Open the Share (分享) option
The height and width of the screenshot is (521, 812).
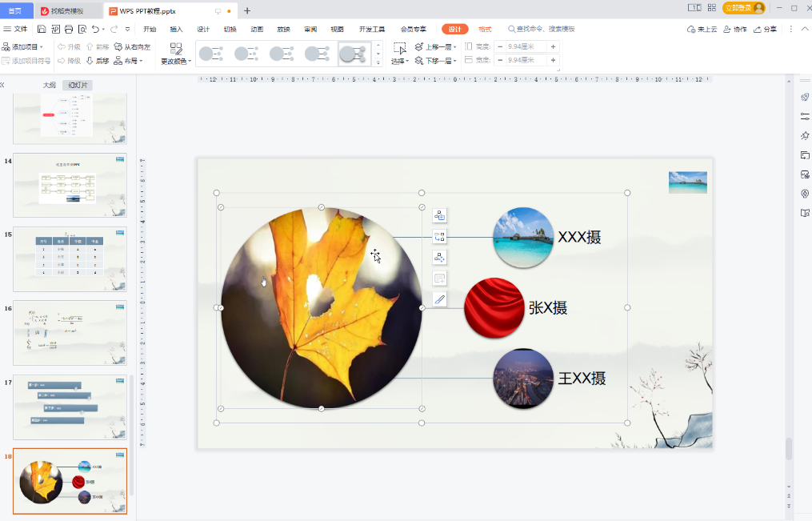[x=765, y=29]
